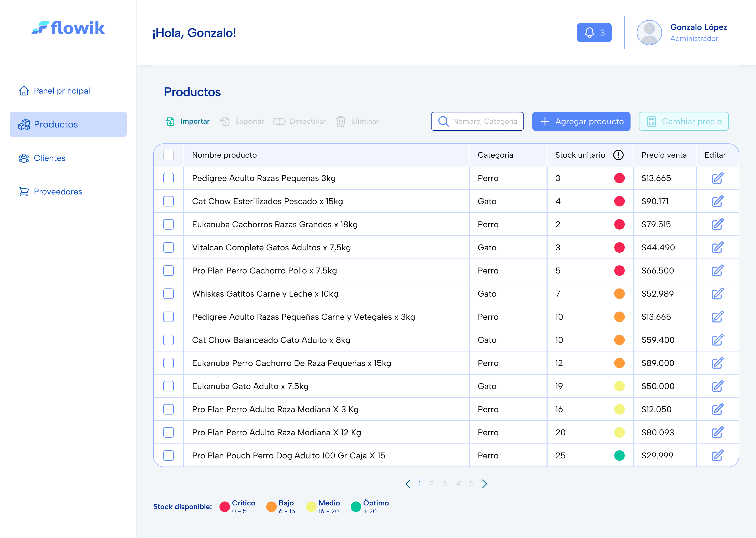Open the notifications bell button

[x=594, y=33]
